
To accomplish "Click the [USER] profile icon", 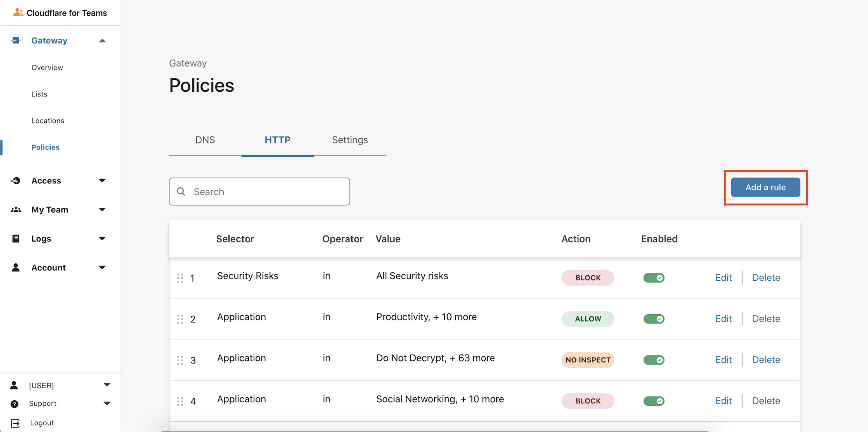I will (x=14, y=385).
